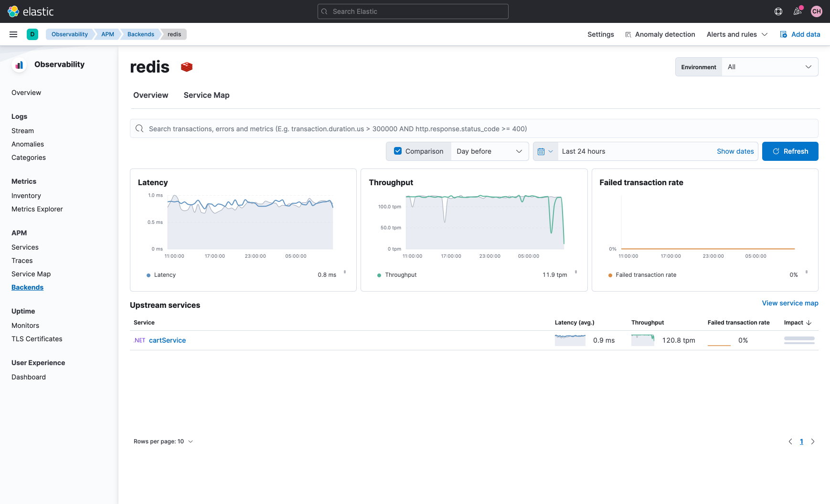Expand the Day before comparison dropdown
The width and height of the screenshot is (830, 504).
pos(489,151)
